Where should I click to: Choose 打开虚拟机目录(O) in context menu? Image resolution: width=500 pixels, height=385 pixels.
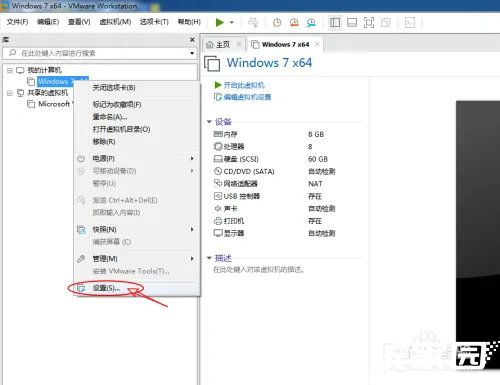[137, 129]
